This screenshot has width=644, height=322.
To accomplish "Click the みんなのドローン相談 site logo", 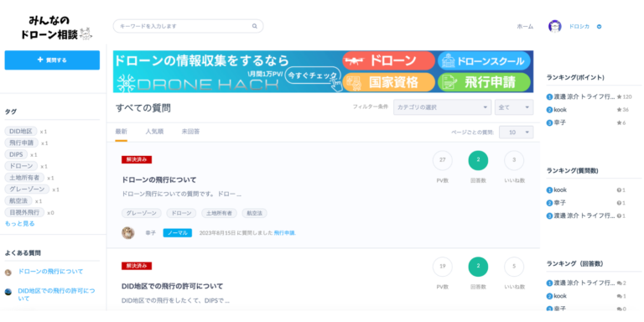I will (x=57, y=28).
